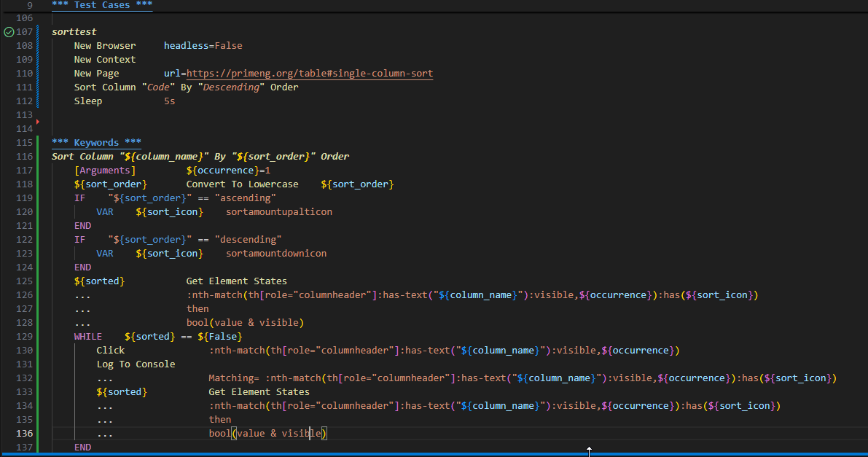Click the "New Browser" keyword on line 108

(x=105, y=46)
